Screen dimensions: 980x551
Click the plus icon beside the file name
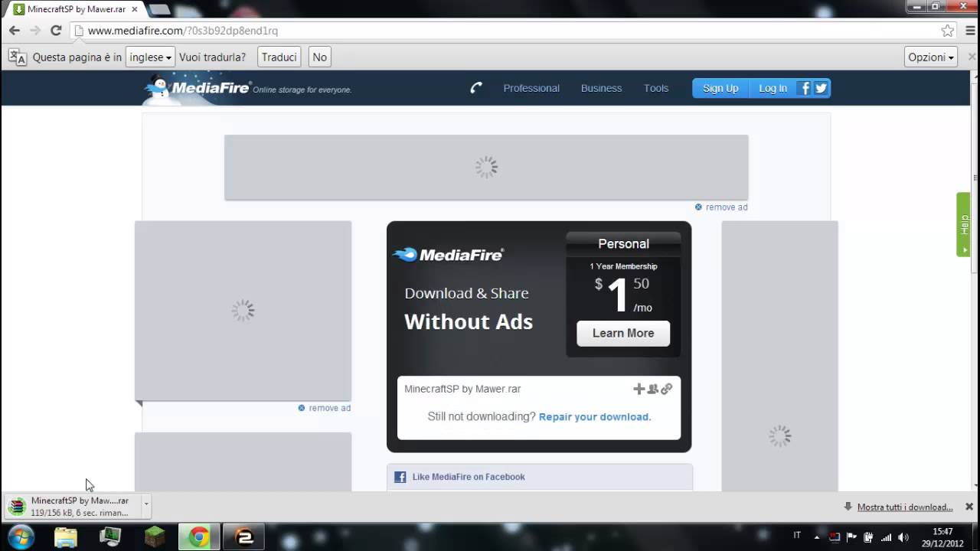[639, 389]
